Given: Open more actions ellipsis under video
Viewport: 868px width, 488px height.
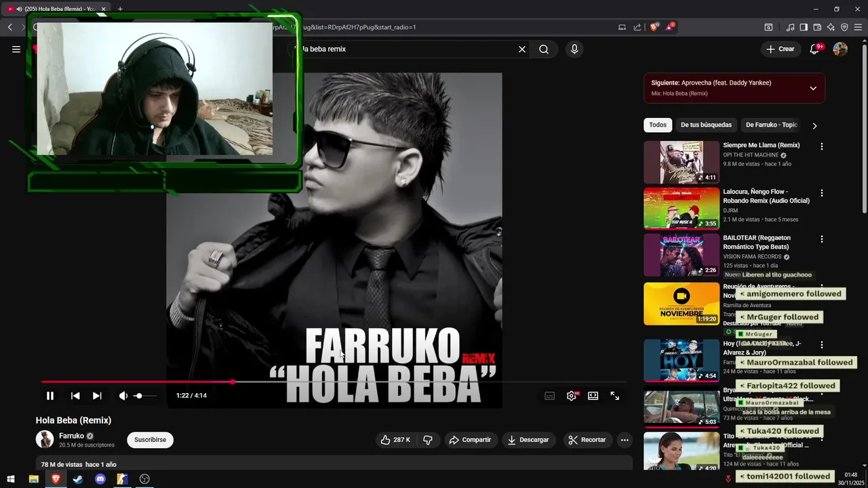Looking at the screenshot, I should (x=625, y=440).
